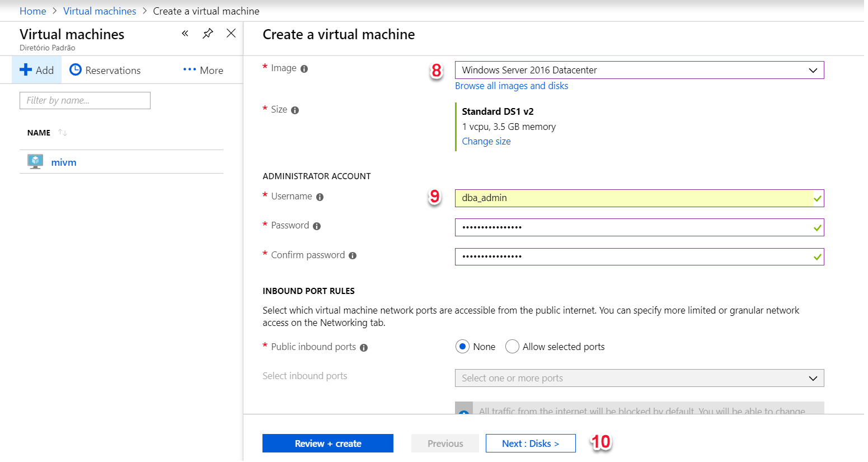The height and width of the screenshot is (462, 868).
Task: Go to Next: Disks step
Action: pos(530,444)
